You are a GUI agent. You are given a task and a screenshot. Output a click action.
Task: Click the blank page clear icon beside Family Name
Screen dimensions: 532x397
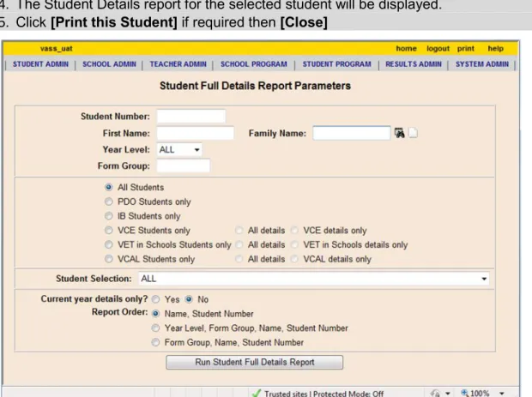tap(413, 133)
